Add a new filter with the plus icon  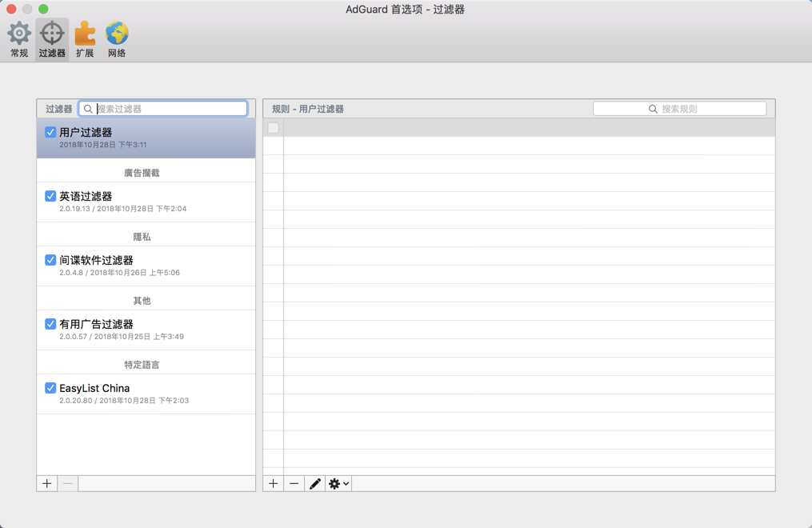pos(46,483)
